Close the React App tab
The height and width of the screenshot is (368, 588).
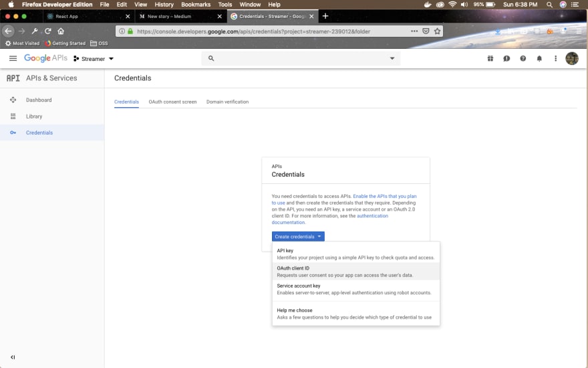pos(128,17)
